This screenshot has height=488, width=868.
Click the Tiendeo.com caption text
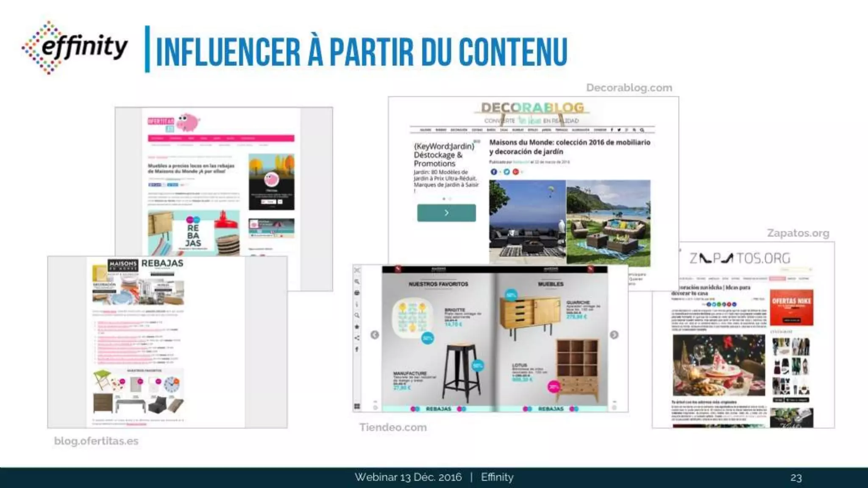(x=393, y=427)
